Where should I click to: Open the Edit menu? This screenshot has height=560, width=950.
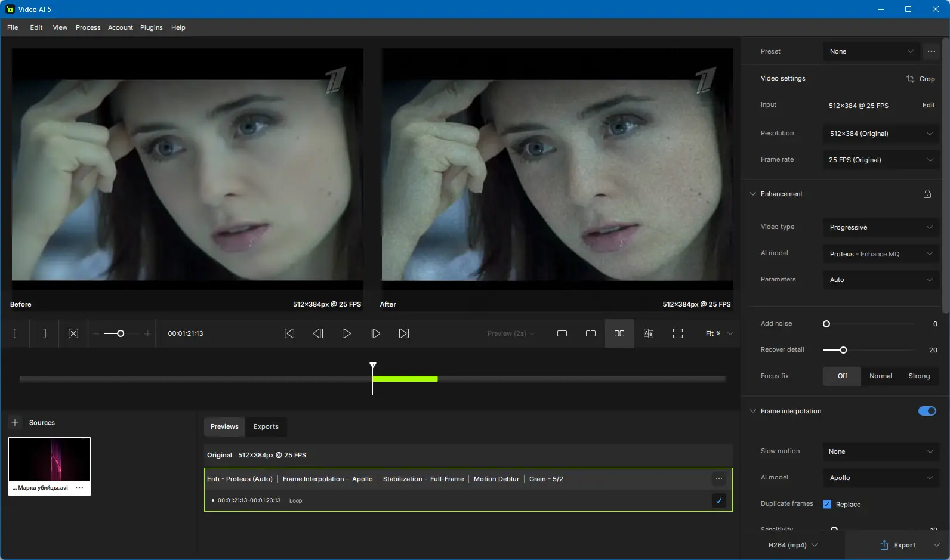click(36, 27)
